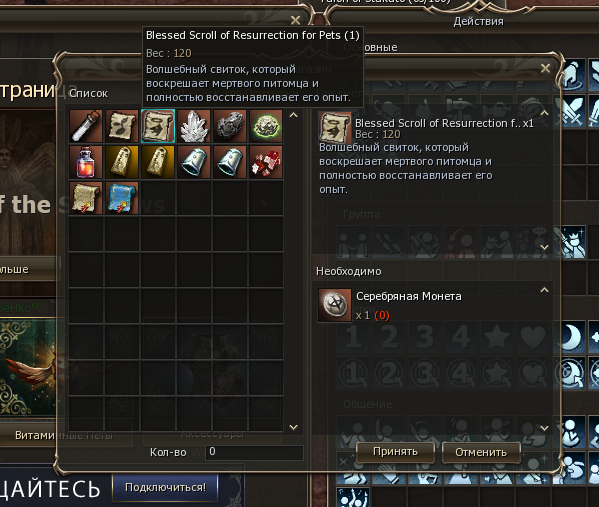599x507 pixels.
Task: Select the red gemstone shards item
Action: pyautogui.click(x=266, y=162)
